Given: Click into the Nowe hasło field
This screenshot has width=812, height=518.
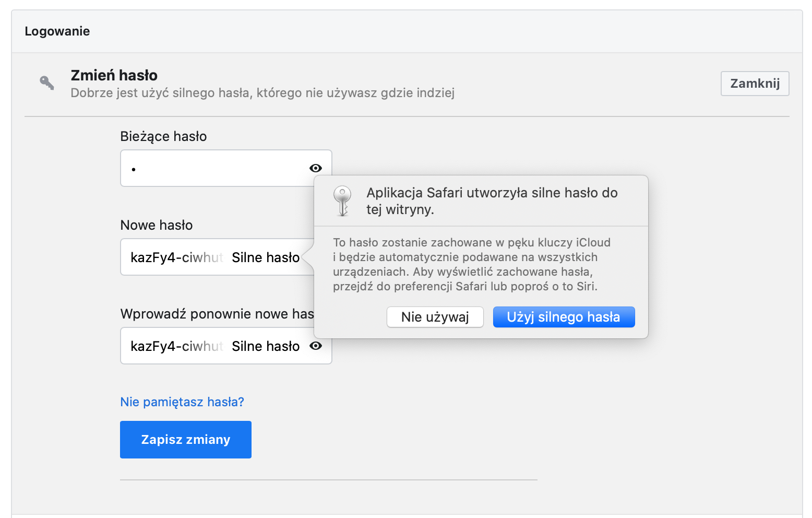Looking at the screenshot, I should (x=217, y=257).
